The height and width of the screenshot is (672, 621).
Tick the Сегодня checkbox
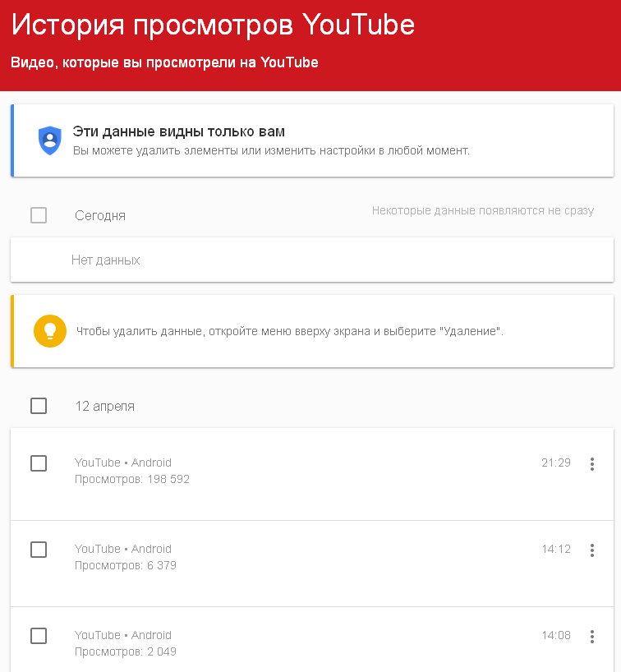pos(39,215)
